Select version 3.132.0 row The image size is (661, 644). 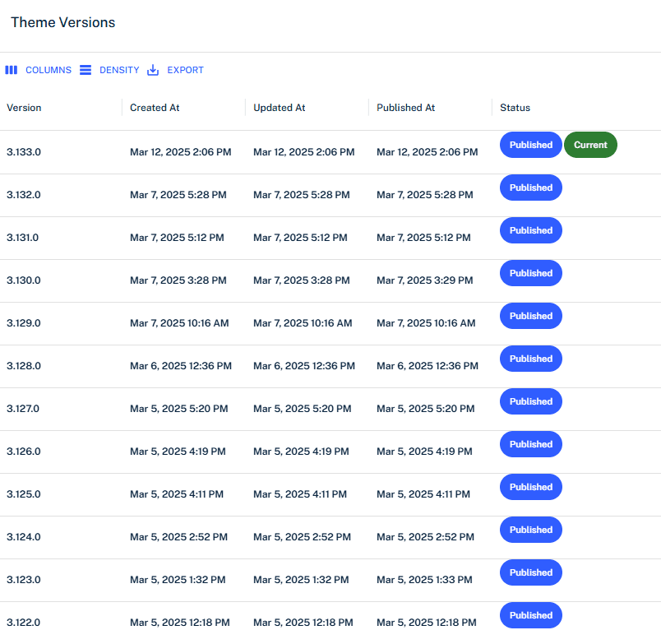tap(24, 195)
